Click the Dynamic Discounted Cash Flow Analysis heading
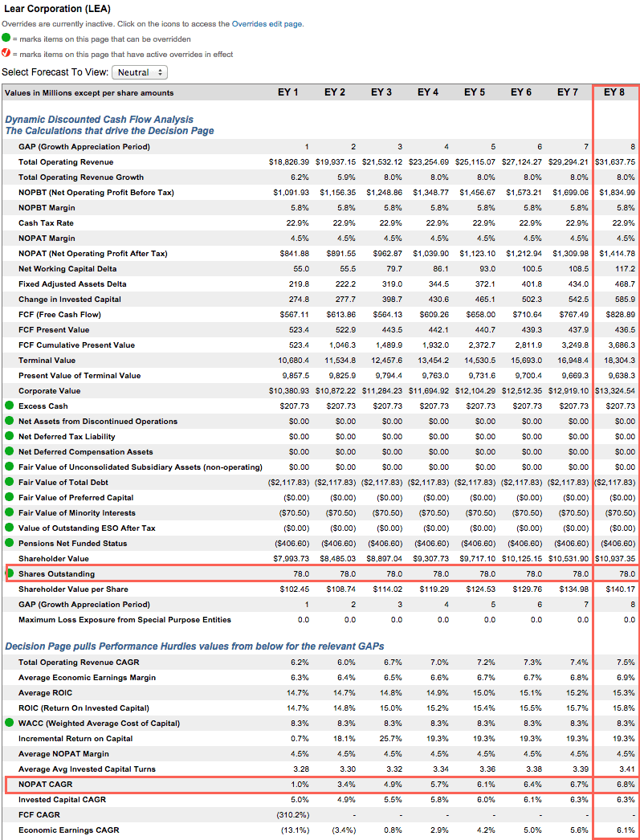640x840 pixels. 99,120
